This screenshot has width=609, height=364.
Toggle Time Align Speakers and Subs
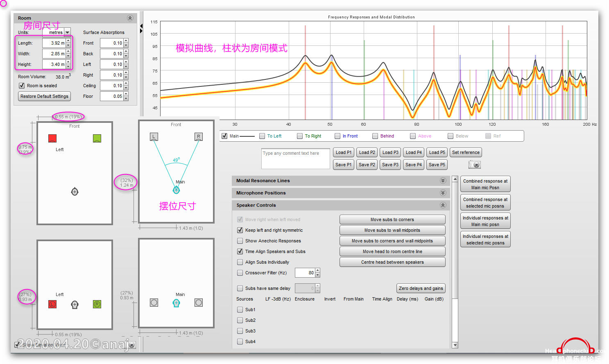240,251
